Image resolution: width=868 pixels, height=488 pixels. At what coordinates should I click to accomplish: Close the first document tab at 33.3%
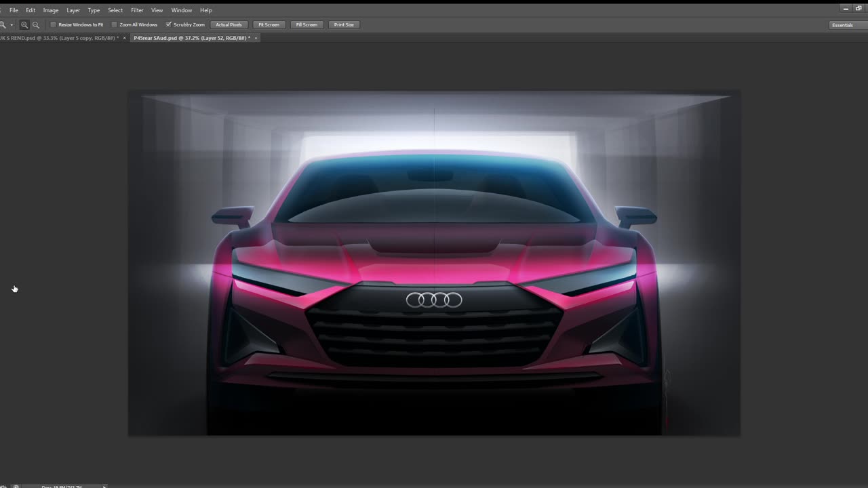[x=124, y=38]
